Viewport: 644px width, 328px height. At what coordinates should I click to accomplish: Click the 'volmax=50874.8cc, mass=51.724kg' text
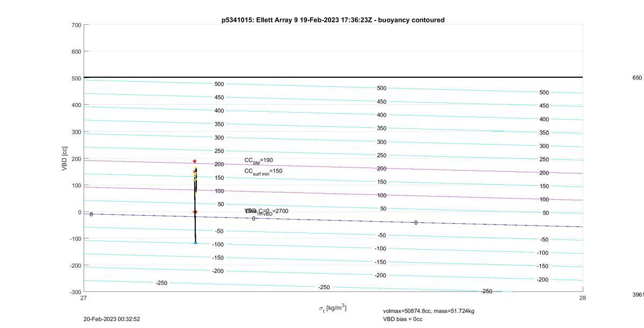(428, 311)
